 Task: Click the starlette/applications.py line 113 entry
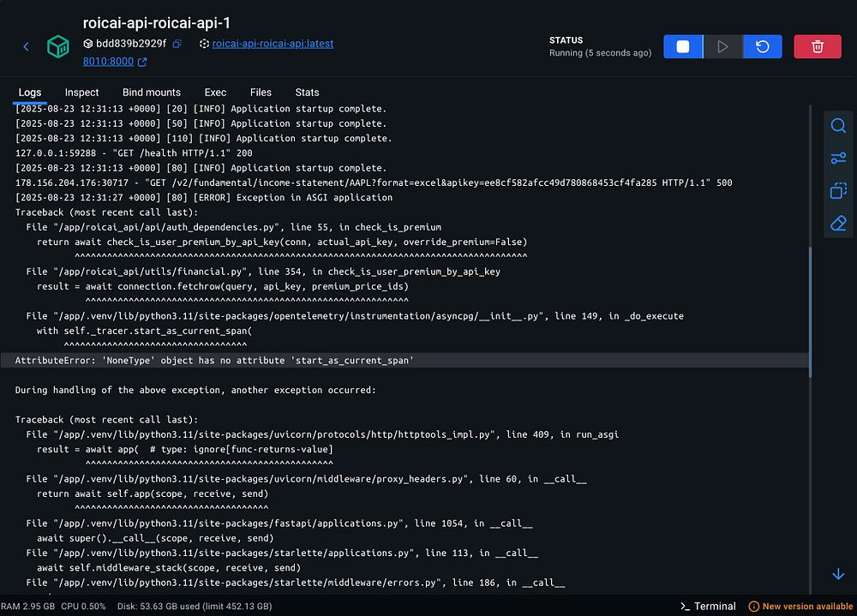tap(282, 553)
